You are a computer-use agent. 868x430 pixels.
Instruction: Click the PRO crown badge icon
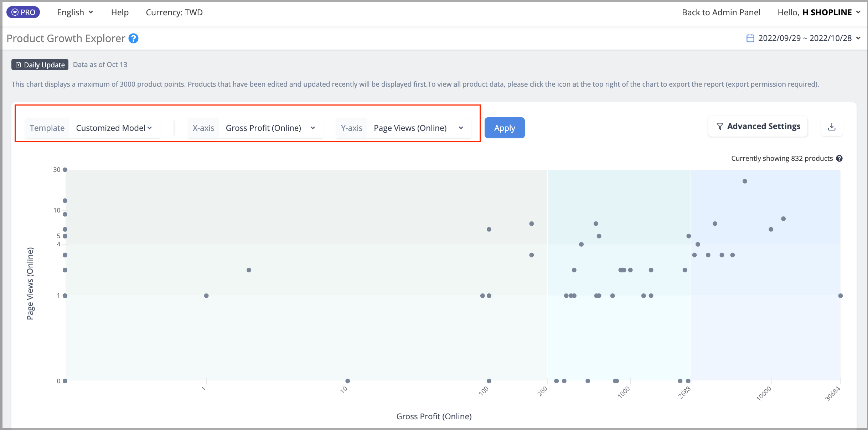(15, 12)
